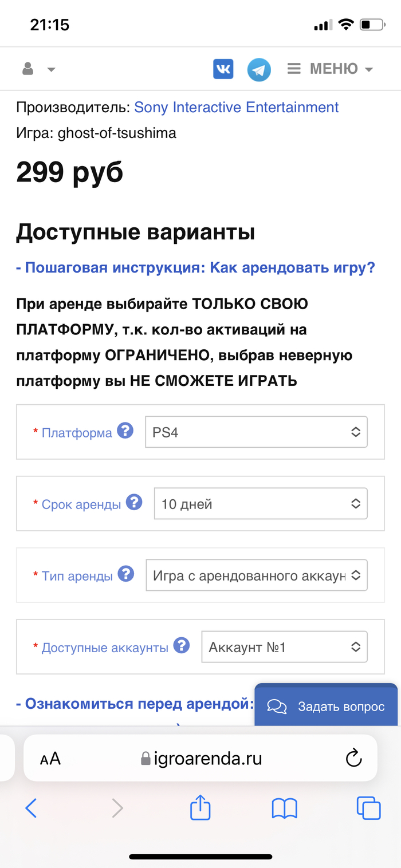This screenshot has height=868, width=401.
Task: Reload the igroarenda.ru page
Action: click(354, 758)
